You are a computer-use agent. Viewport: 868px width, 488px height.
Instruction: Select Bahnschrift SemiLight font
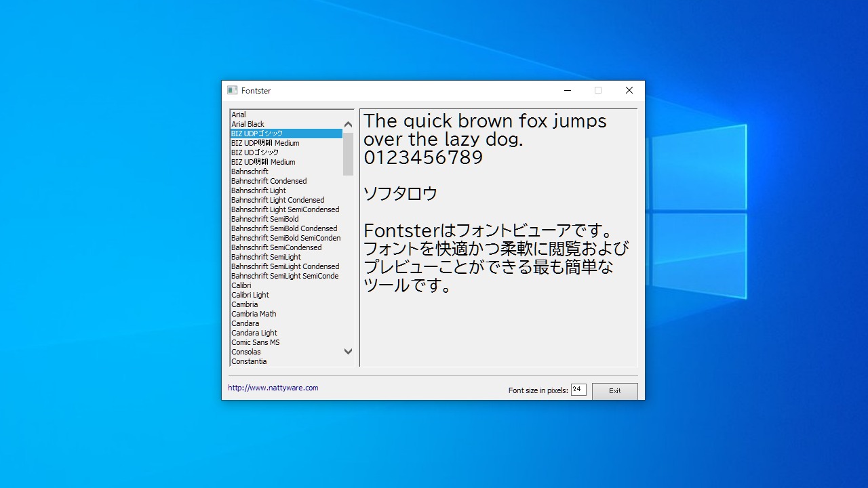[286, 257]
